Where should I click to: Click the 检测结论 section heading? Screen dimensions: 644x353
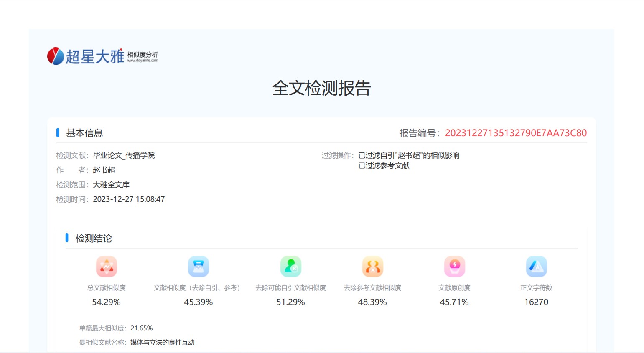click(x=93, y=238)
